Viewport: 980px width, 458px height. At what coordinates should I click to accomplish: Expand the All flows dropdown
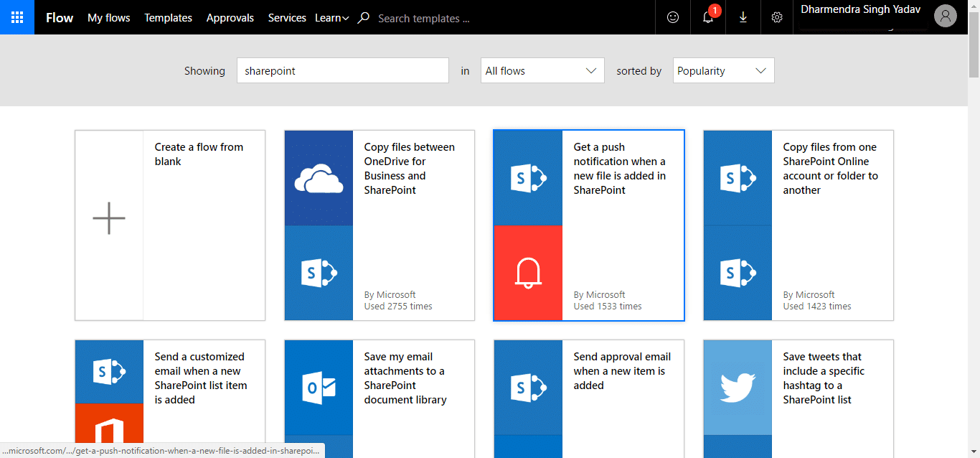(x=542, y=70)
